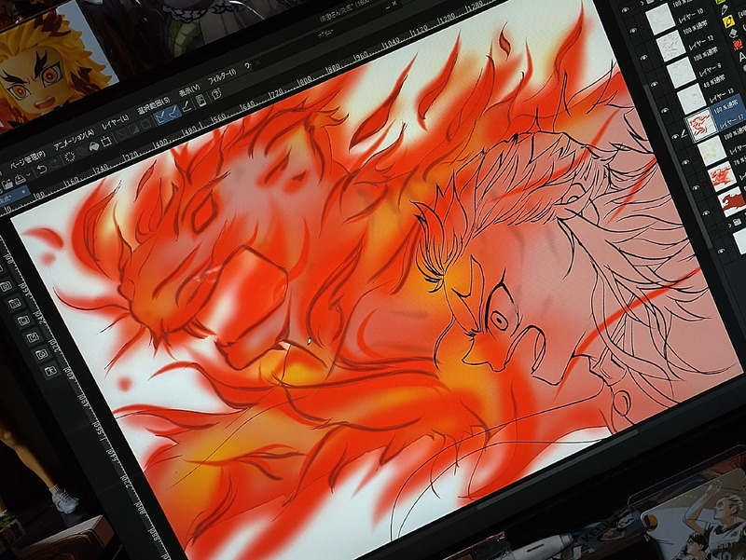Click the レイヤー 13 thumbnail
The width and height of the screenshot is (746, 560).
pyautogui.click(x=692, y=99)
